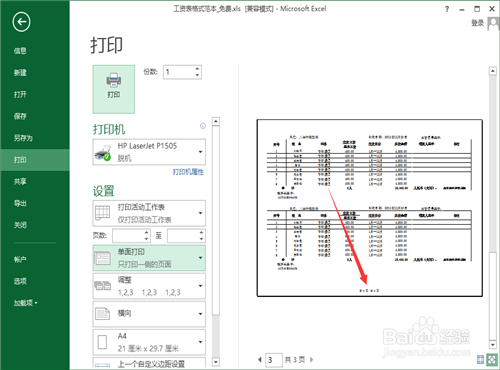Open 帐户 (Account) in sidebar

(20, 259)
